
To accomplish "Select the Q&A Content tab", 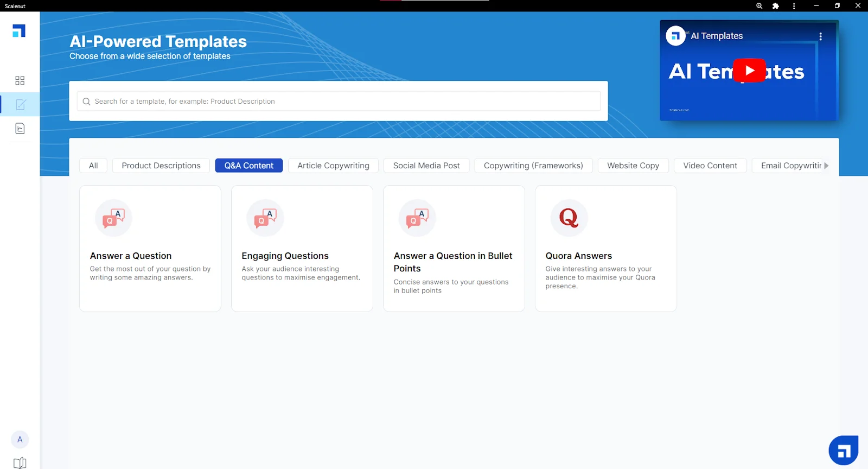I will pos(249,166).
